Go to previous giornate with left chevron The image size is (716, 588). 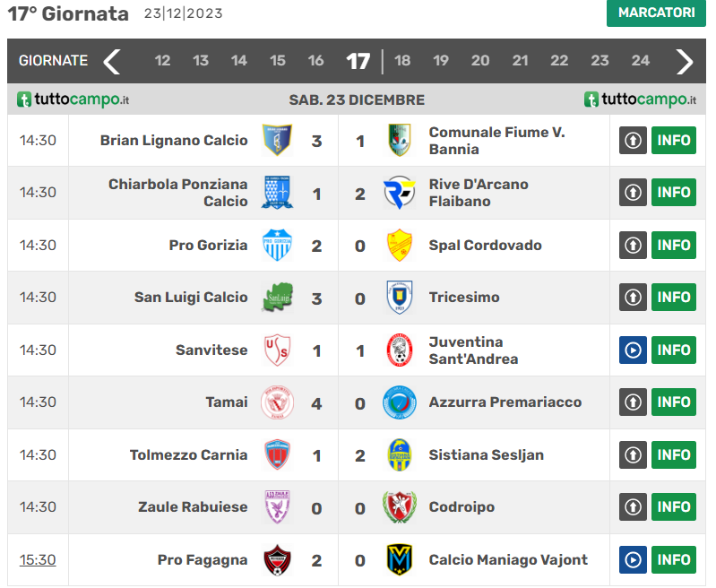111,61
